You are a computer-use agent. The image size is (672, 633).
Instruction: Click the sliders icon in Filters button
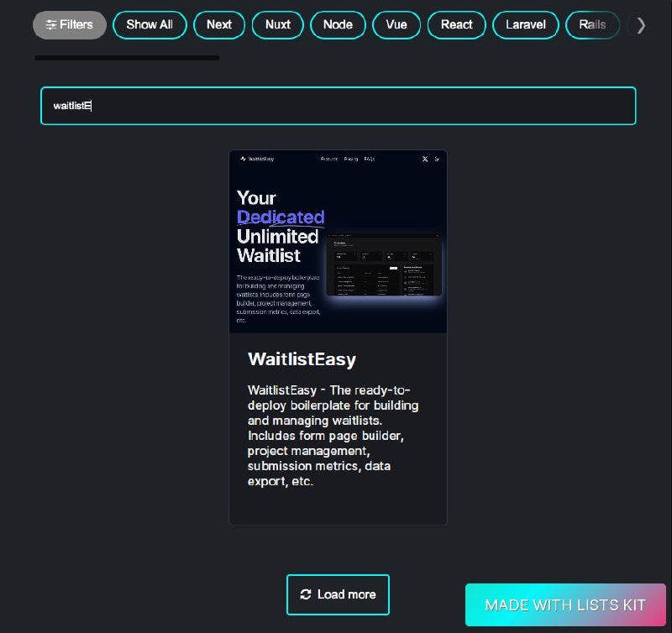click(x=51, y=25)
